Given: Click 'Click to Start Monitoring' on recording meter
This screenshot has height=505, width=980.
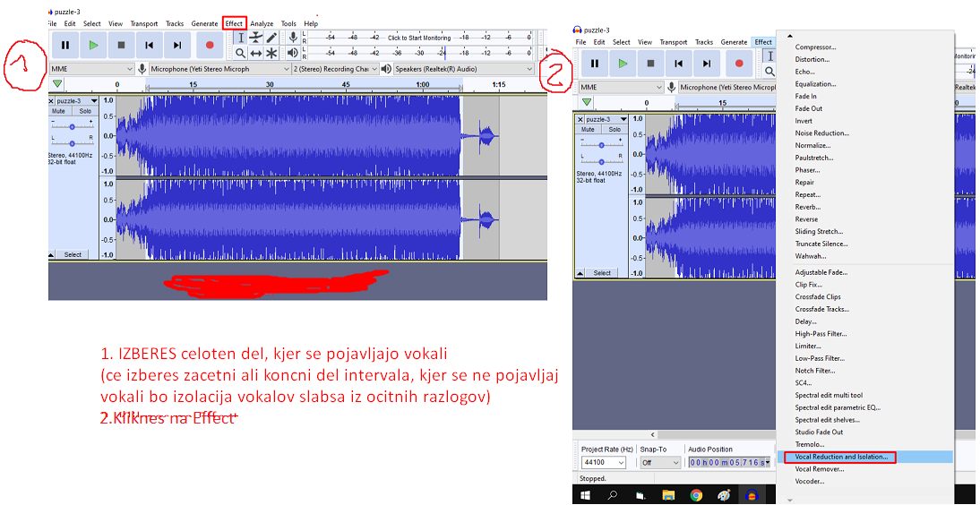Looking at the screenshot, I should pyautogui.click(x=419, y=39).
